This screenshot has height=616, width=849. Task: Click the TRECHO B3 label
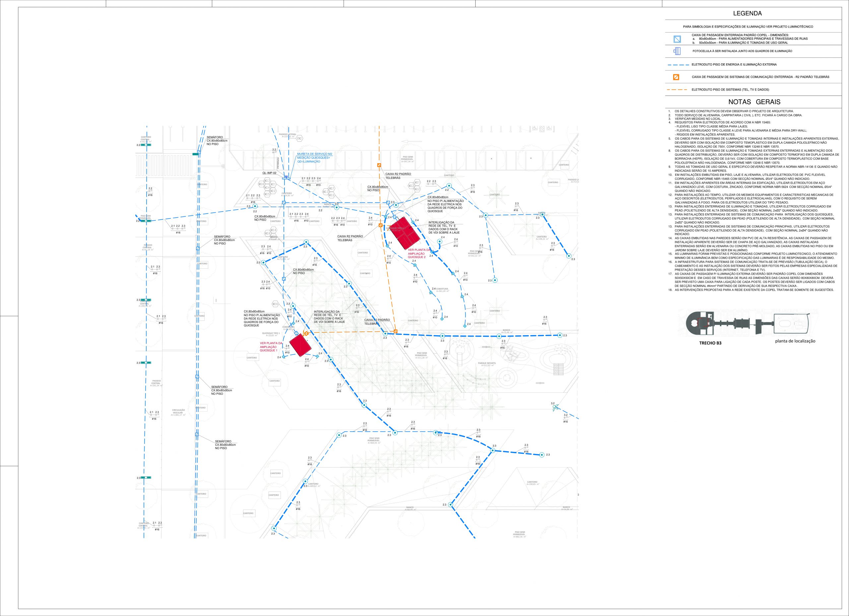(710, 343)
